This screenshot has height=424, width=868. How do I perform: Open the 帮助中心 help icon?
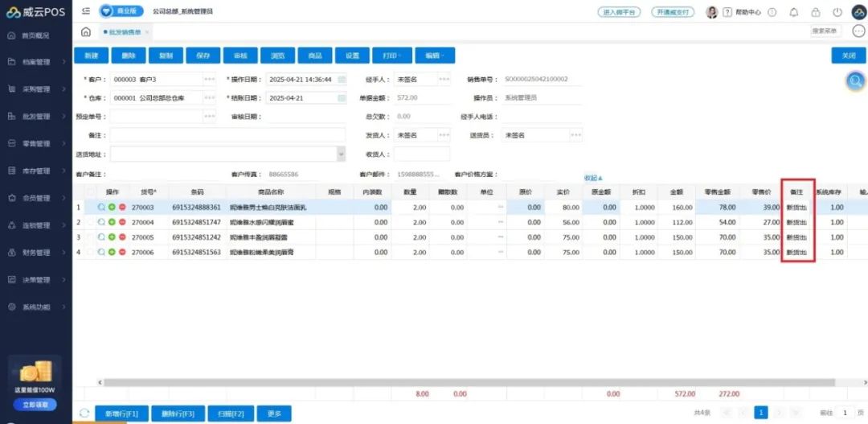(728, 12)
